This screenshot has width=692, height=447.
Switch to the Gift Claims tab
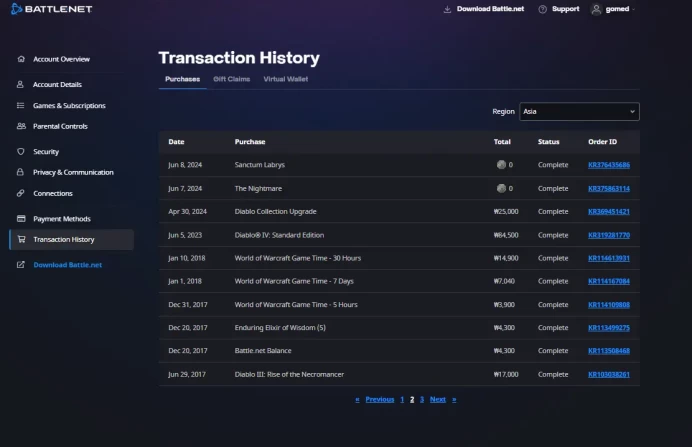pos(231,79)
